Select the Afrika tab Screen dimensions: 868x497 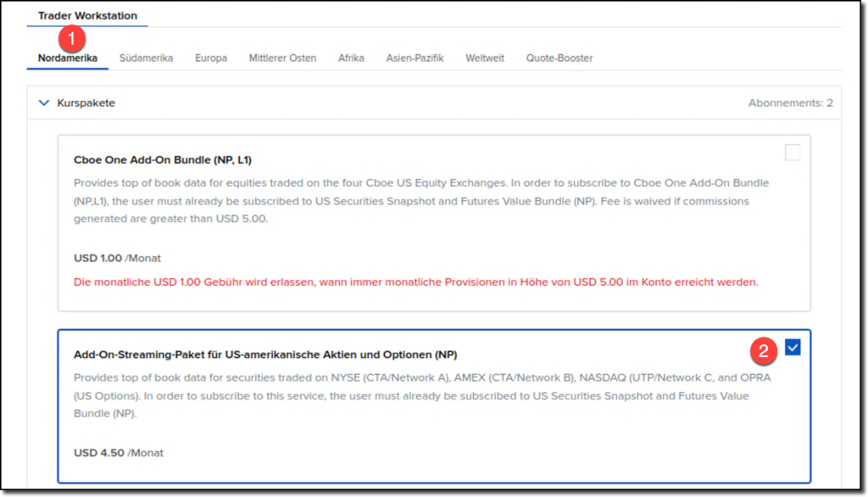pyautogui.click(x=351, y=59)
